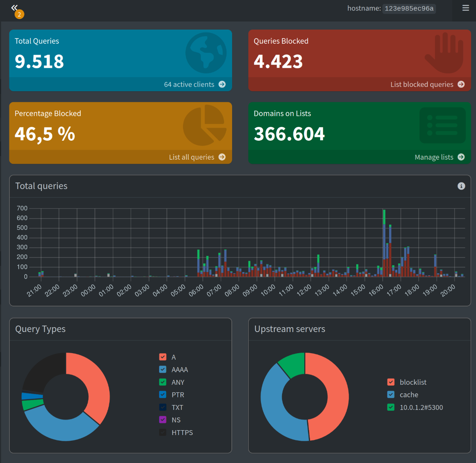476x463 pixels.
Task: Disable the blocklist upstream checkbox
Action: tap(391, 382)
